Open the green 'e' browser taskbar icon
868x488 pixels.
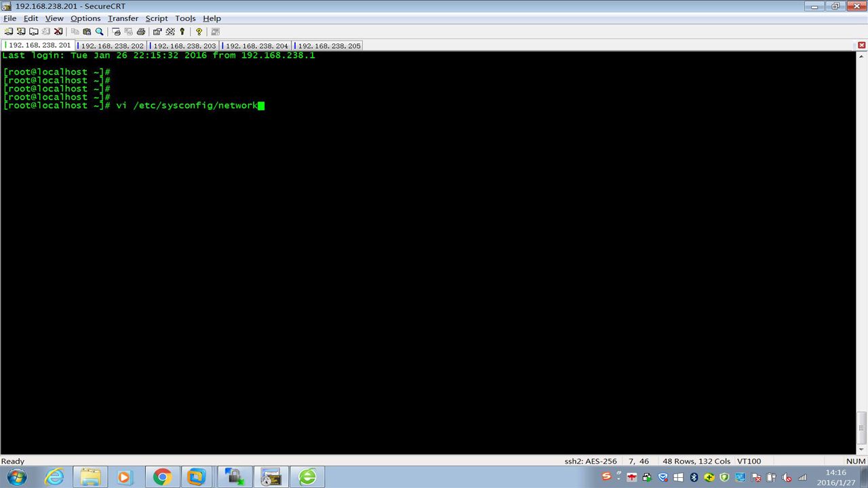pos(307,477)
